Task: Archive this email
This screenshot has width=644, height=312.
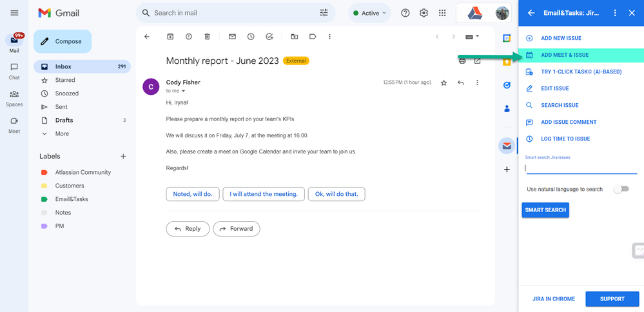Action: 170,37
